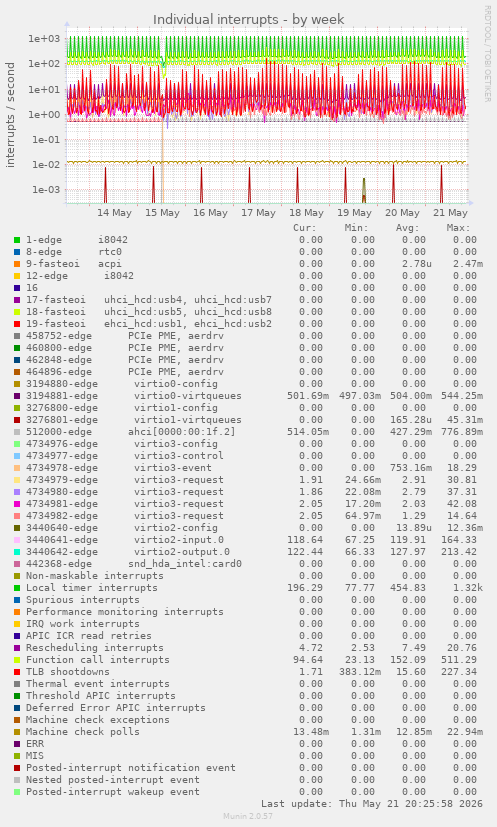The width and height of the screenshot is (497, 827).
Task: Click the Cur: column header
Action: tap(304, 228)
